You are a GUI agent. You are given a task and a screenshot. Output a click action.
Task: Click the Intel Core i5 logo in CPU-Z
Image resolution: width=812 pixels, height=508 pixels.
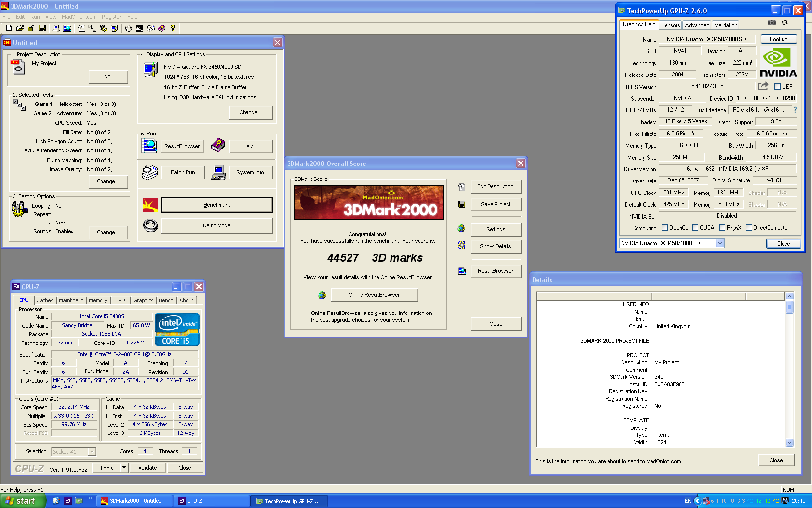pos(177,329)
